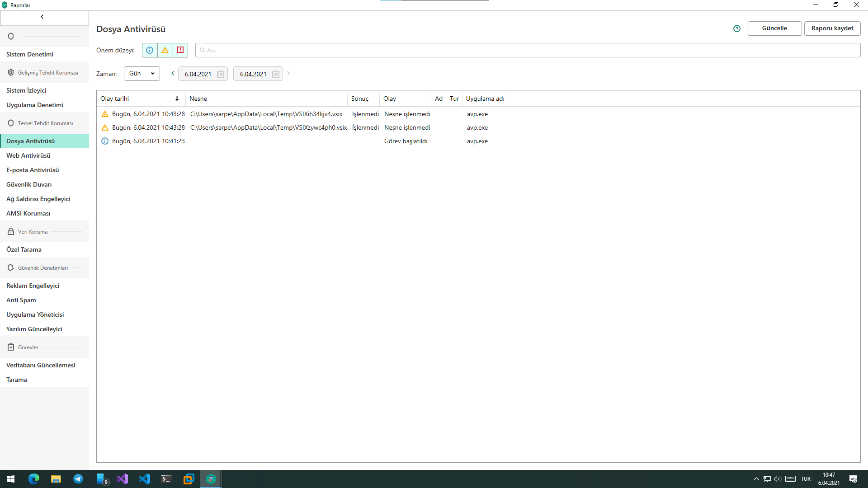Toggle the warning severity filter icon
This screenshot has width=868, height=488.
pyautogui.click(x=165, y=50)
